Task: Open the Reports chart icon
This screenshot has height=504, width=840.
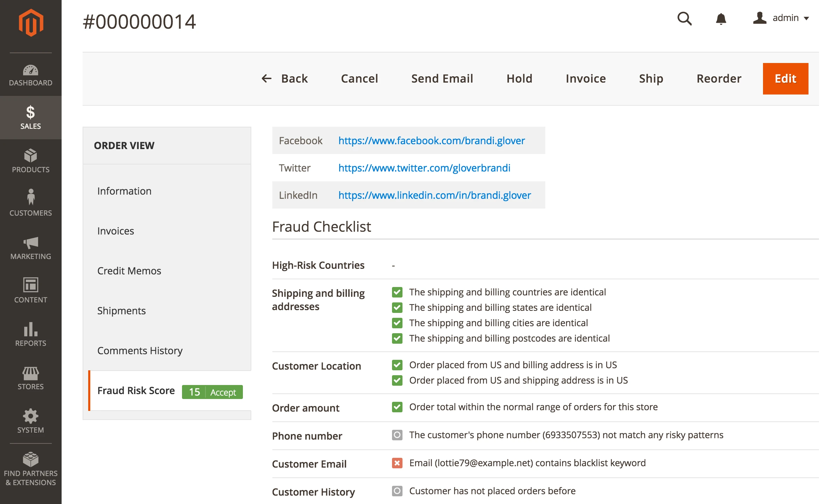Action: (x=31, y=330)
